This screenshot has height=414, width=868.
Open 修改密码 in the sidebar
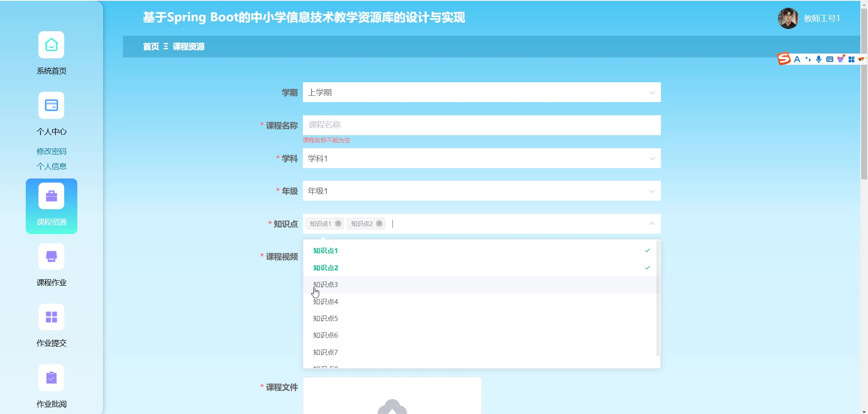(x=52, y=151)
